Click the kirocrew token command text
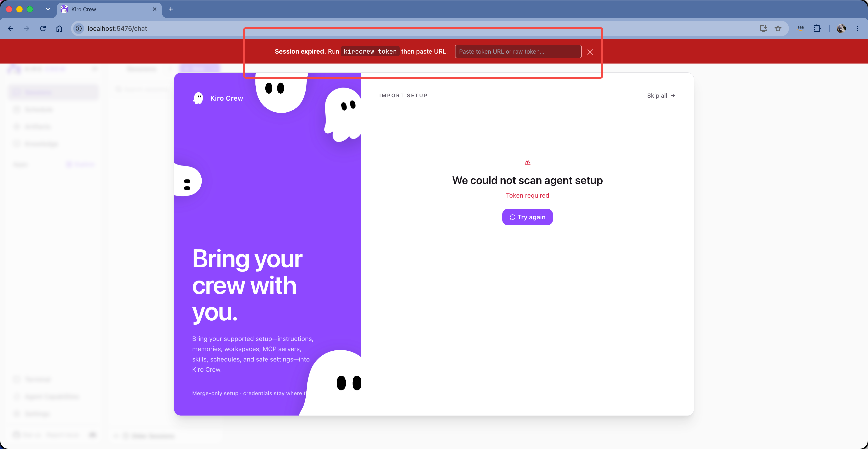The image size is (868, 449). tap(370, 51)
